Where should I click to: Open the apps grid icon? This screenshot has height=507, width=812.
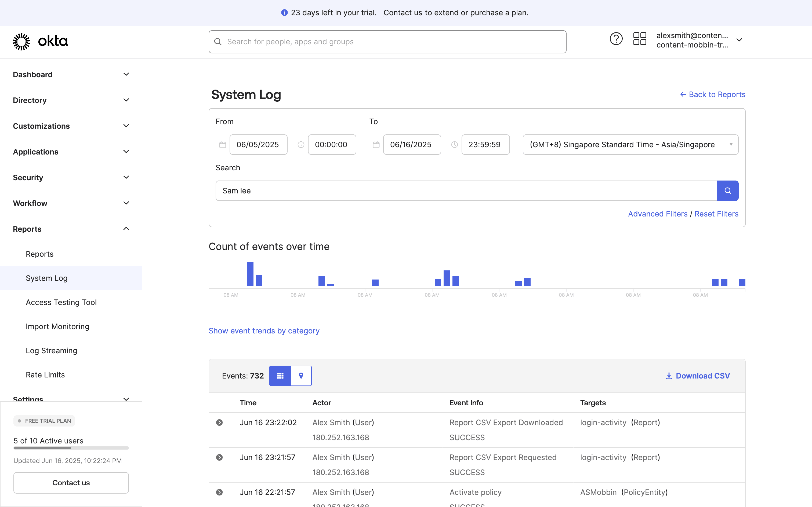click(640, 39)
